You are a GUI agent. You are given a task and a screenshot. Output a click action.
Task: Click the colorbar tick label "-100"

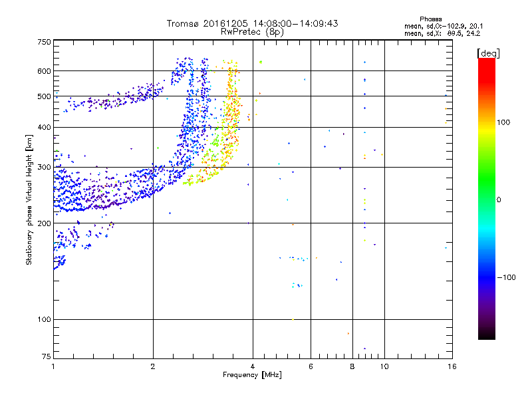(506, 277)
